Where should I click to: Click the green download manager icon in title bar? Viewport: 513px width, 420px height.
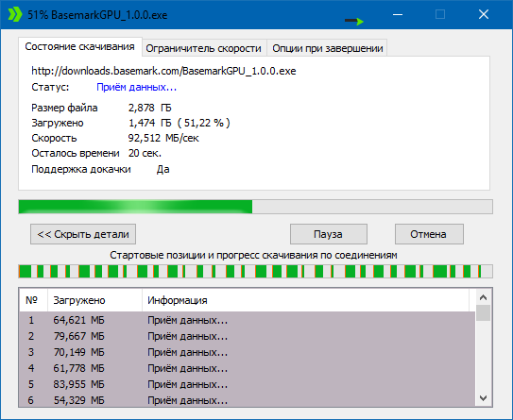pos(15,15)
